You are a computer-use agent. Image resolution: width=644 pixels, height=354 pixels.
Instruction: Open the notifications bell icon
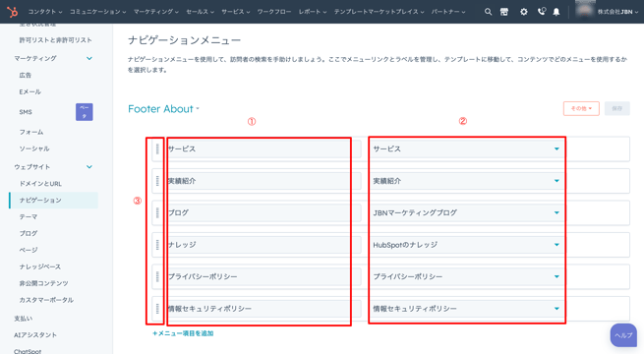coord(556,12)
